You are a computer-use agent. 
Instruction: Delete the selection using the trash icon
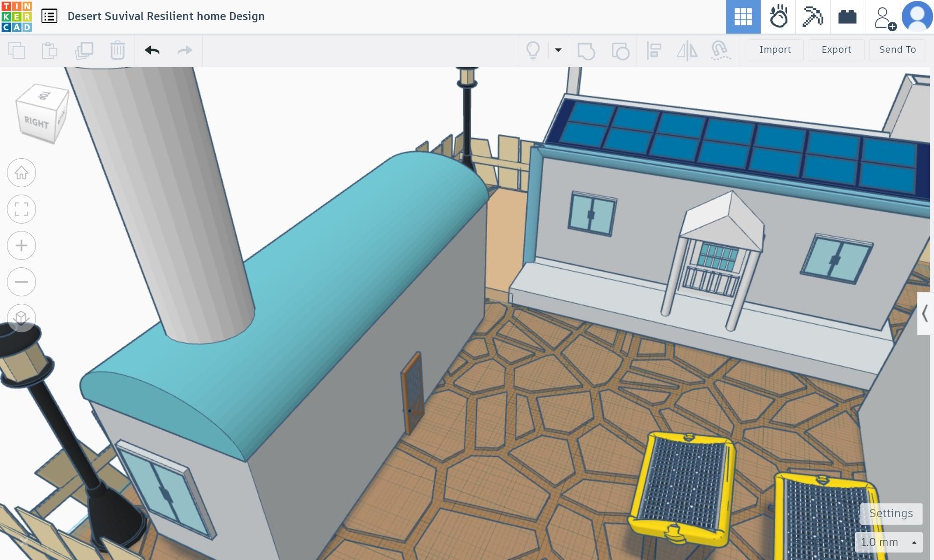pos(117,50)
